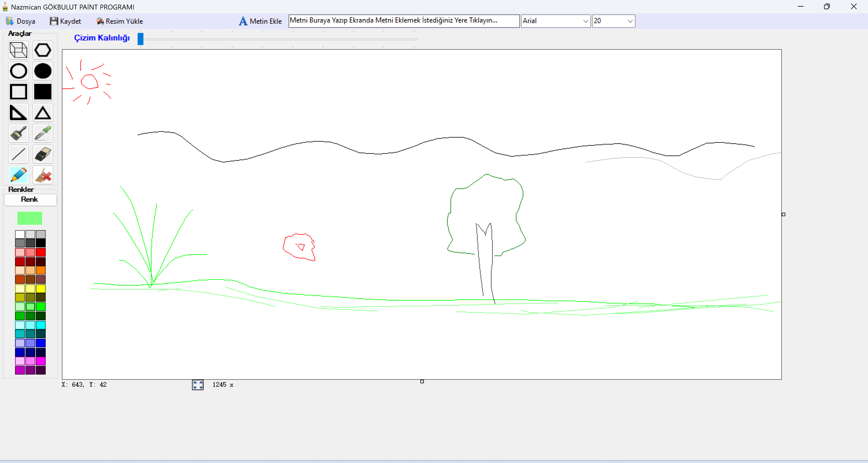The height and width of the screenshot is (463, 868).
Task: Choose the eraser tool
Action: point(43,154)
